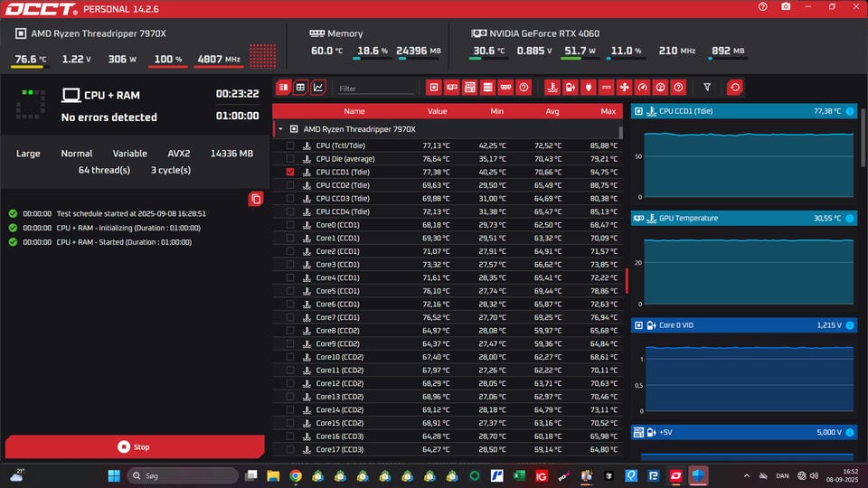Show current sensors icon
The height and width of the screenshot is (488, 868).
606,88
